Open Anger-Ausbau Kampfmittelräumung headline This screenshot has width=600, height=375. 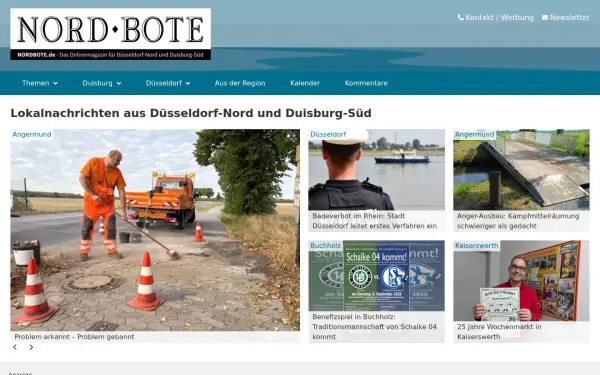[518, 221]
